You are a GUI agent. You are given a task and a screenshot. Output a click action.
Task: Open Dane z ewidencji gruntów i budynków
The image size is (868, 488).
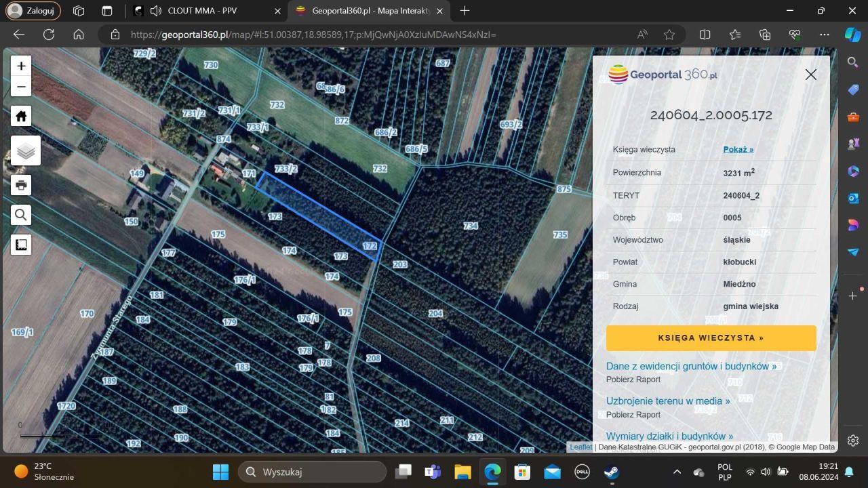(x=691, y=366)
